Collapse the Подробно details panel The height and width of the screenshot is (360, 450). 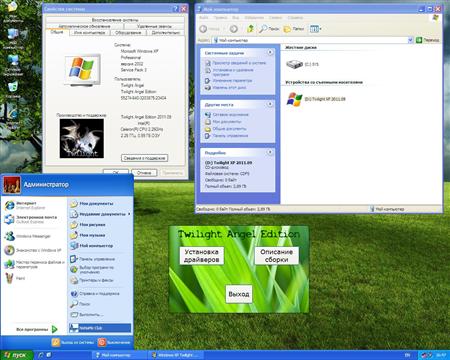[x=270, y=152]
